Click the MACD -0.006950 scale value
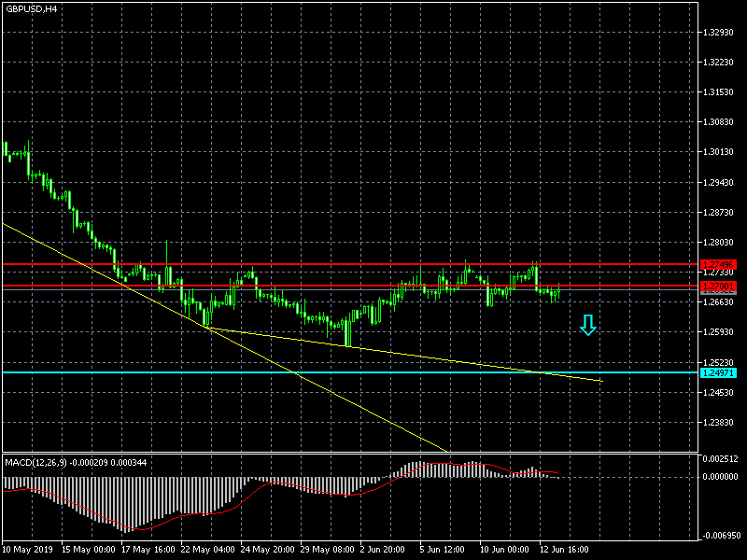Image resolution: width=747 pixels, height=560 pixels. [720, 536]
